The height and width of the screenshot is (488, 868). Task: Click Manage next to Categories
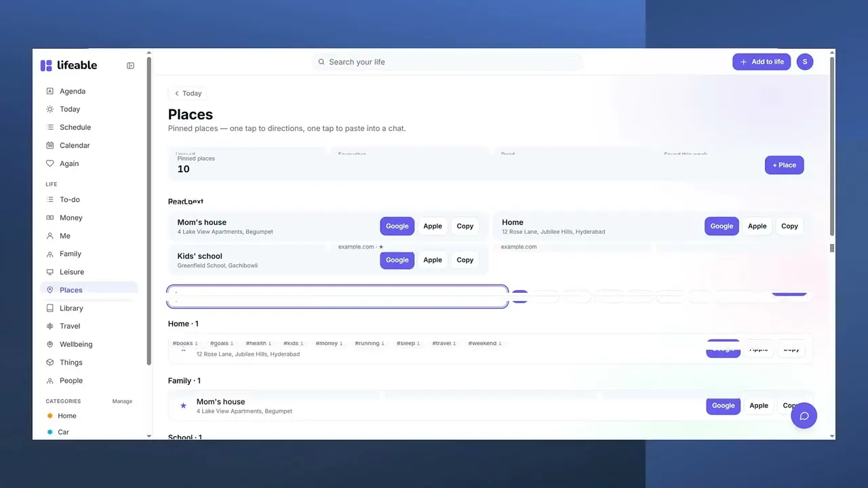(122, 401)
